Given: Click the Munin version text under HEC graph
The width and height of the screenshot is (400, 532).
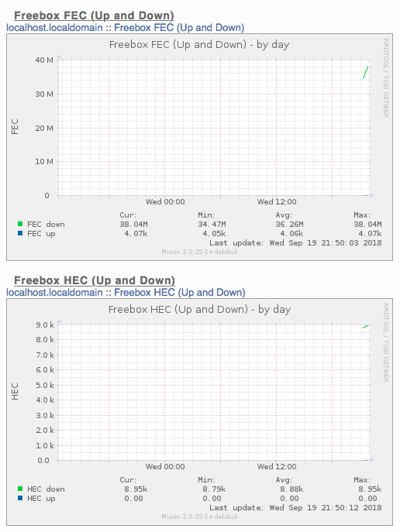Looking at the screenshot, I should point(199,517).
